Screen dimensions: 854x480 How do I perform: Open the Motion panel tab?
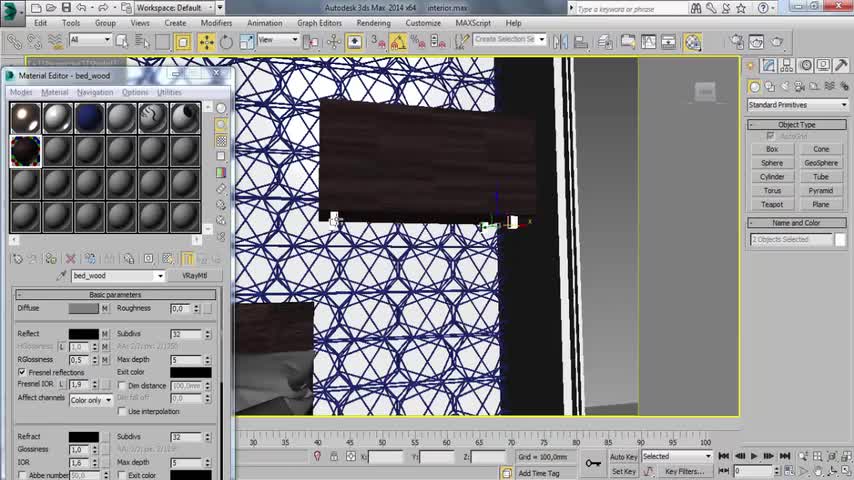(x=806, y=66)
